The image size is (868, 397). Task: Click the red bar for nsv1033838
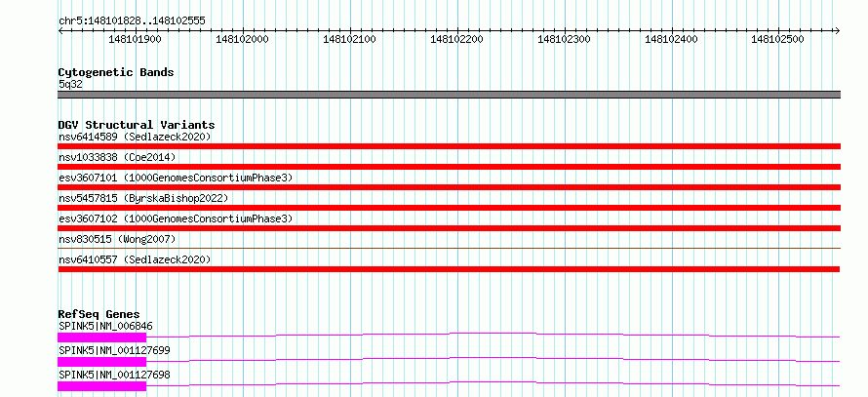(x=449, y=167)
